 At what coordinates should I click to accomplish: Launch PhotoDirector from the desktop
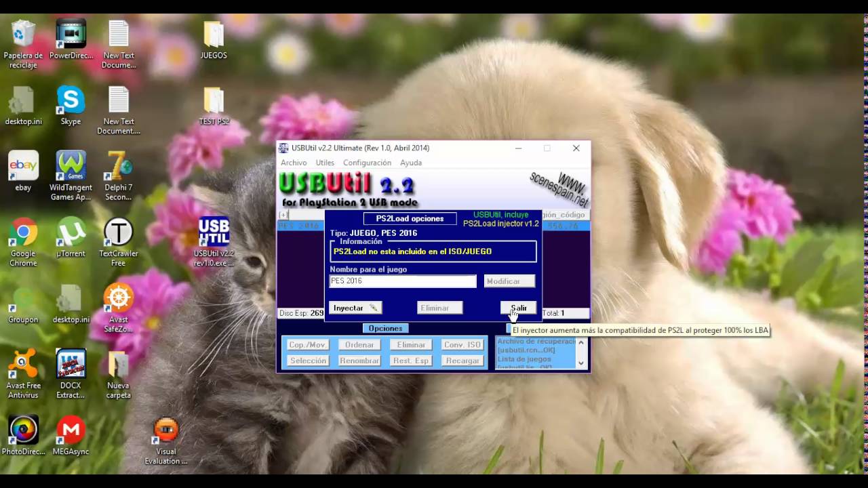23,436
